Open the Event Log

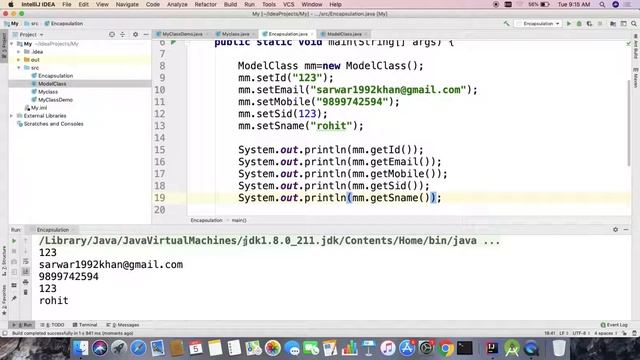coord(614,325)
